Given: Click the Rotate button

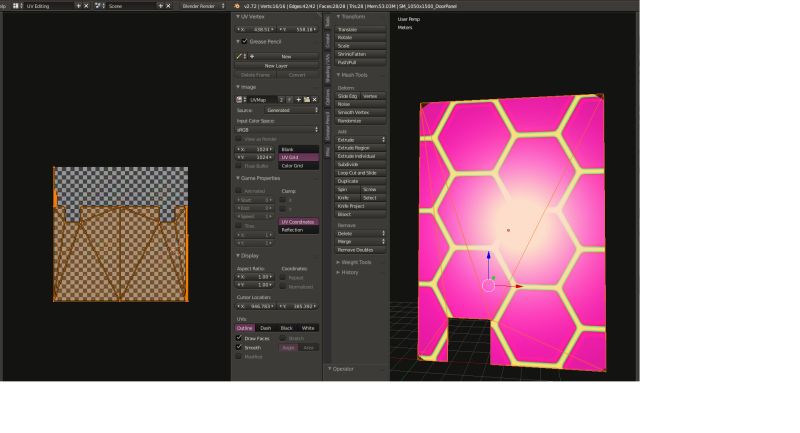Looking at the screenshot, I should (360, 38).
